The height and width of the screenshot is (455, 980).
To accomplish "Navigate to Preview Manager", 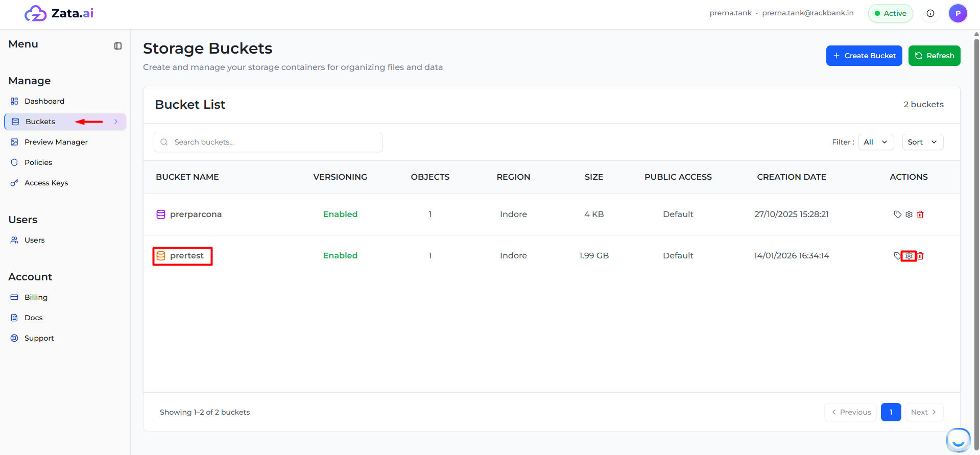I will click(x=56, y=142).
